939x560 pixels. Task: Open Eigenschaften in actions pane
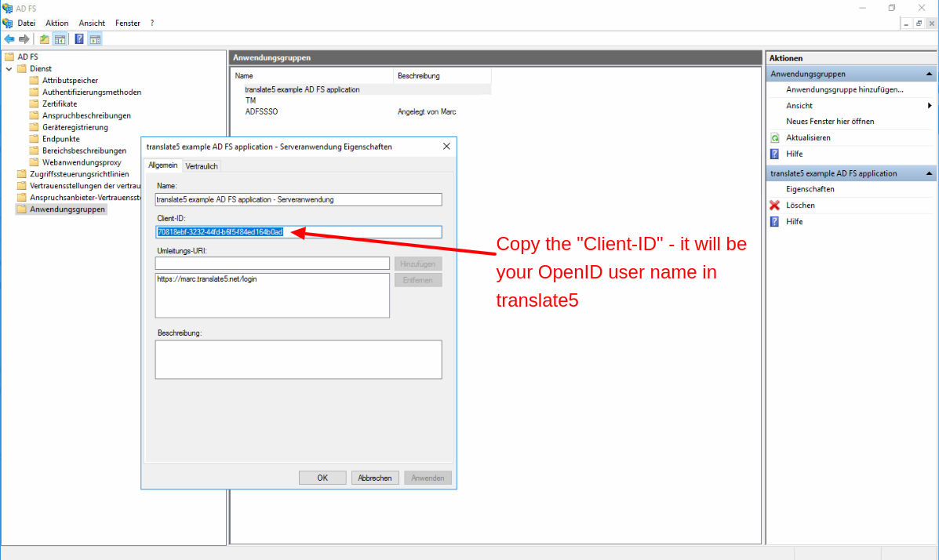coord(810,189)
